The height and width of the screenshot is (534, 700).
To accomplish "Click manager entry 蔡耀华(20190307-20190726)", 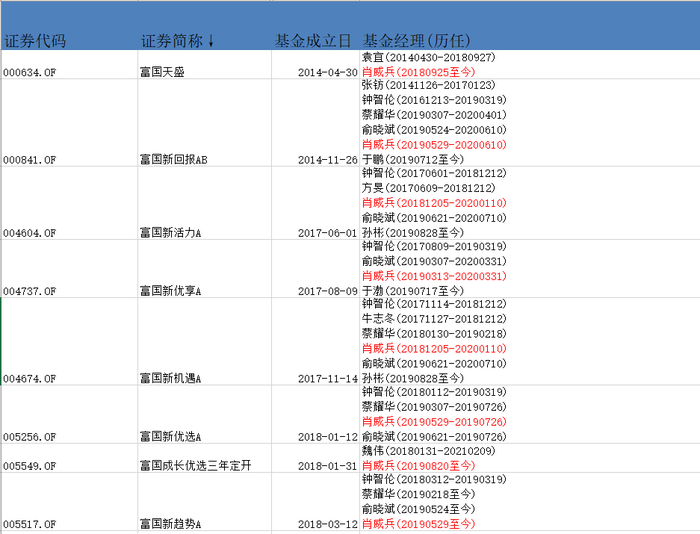I will (x=434, y=407).
